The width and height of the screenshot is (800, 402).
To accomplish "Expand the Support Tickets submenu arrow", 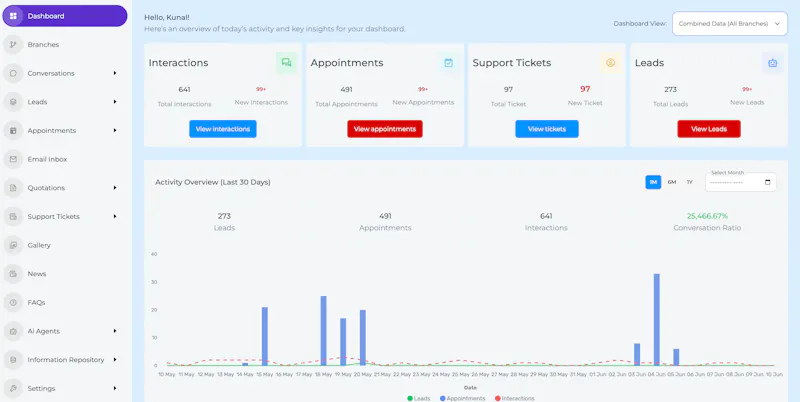I will click(115, 216).
